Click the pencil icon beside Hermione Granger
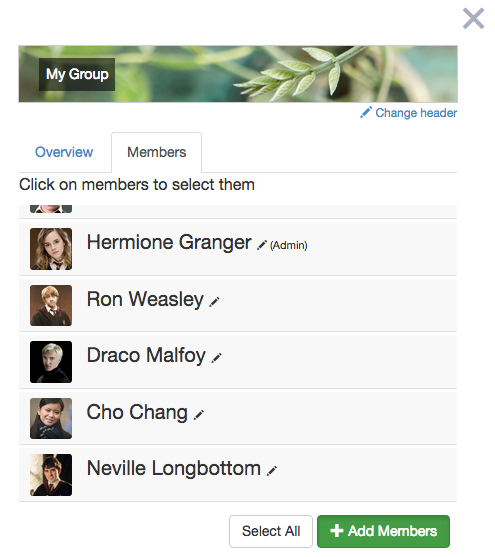Screen dimensions: 495x557 click(262, 245)
